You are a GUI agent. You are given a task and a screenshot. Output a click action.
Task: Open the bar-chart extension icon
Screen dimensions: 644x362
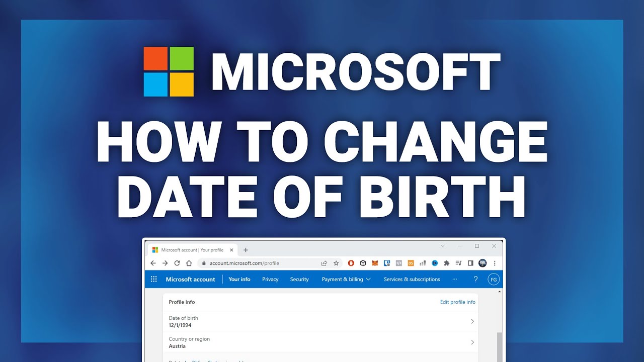[x=423, y=263]
